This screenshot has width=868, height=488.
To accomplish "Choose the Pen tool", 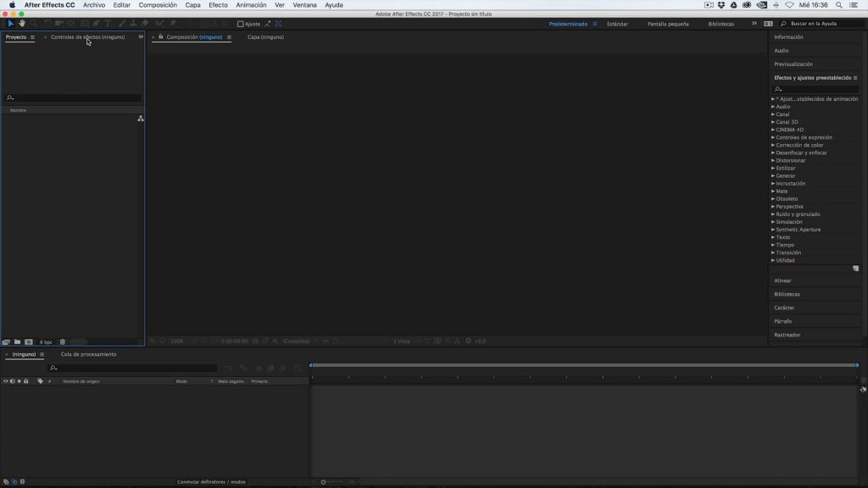I will (x=97, y=24).
